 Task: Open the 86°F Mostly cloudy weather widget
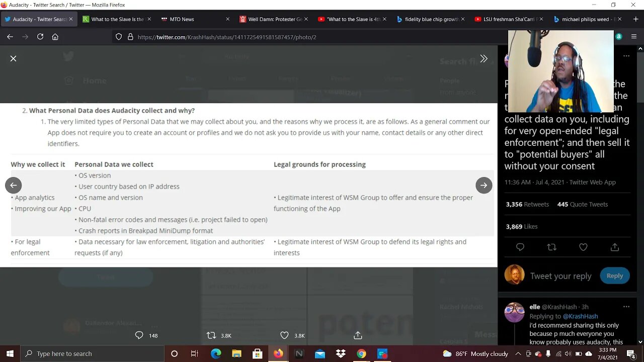coord(475,353)
